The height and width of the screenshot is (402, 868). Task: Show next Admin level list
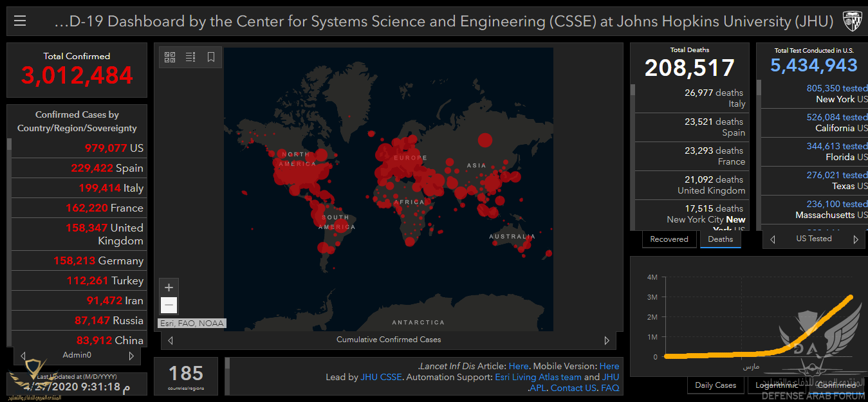click(131, 356)
